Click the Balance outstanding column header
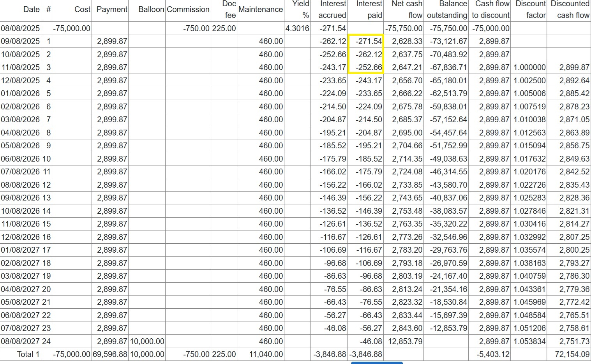The height and width of the screenshot is (364, 591). [446, 9]
